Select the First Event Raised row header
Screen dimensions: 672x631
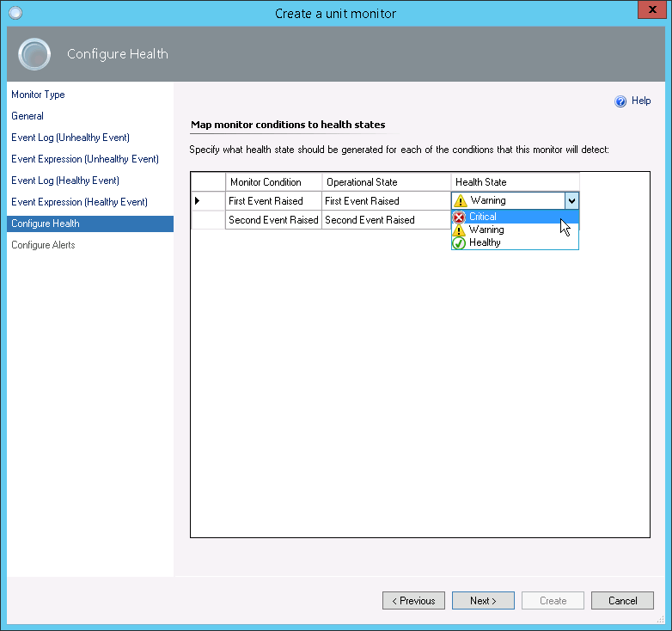(207, 200)
